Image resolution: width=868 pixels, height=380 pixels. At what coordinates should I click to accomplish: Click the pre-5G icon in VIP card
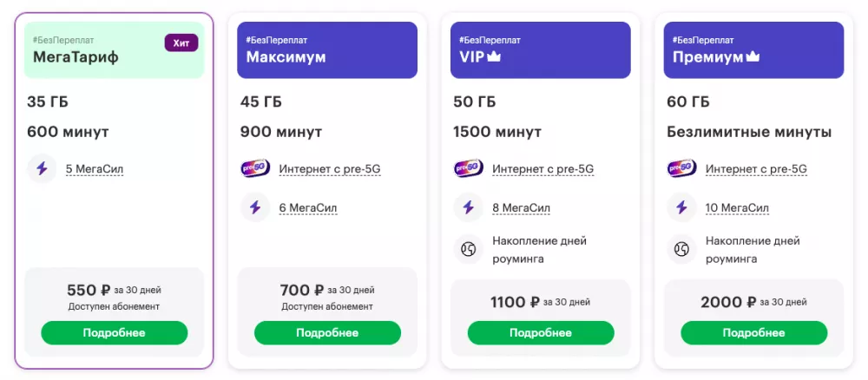pyautogui.click(x=468, y=168)
